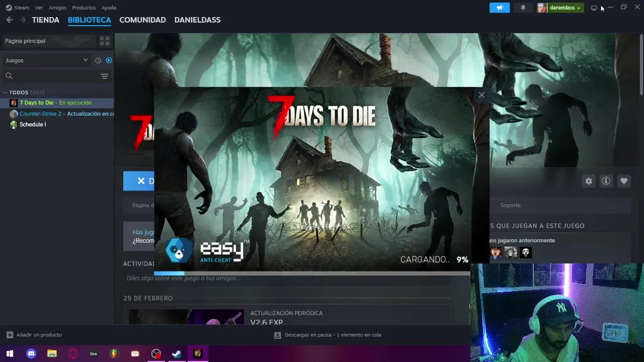The image size is (644, 362).
Task: Select 7 Days to Die in game list
Action: (x=57, y=103)
